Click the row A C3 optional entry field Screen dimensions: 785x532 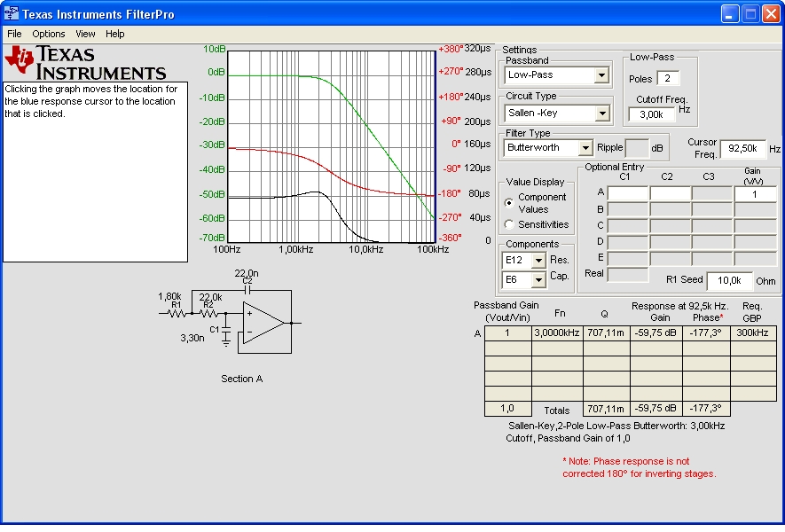tap(712, 194)
